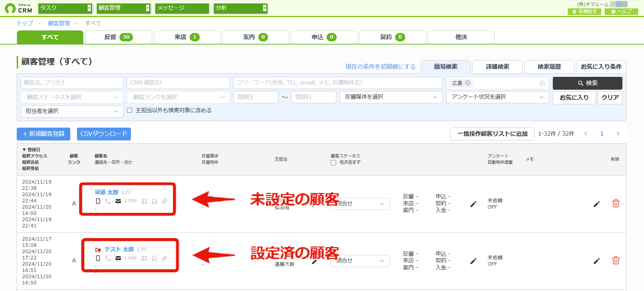Open お気に入り条件 tab
The width and height of the screenshot is (644, 291).
pyautogui.click(x=601, y=67)
